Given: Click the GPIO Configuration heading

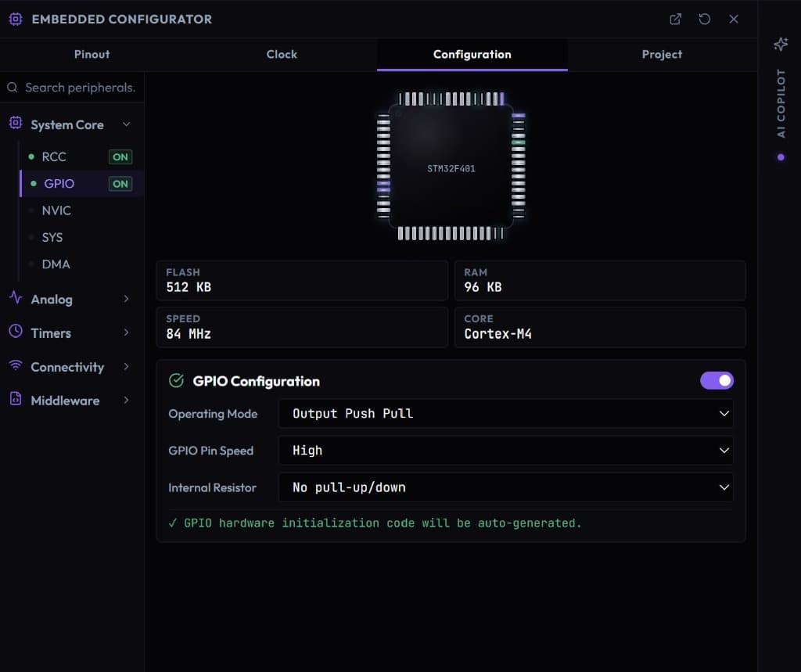Looking at the screenshot, I should (x=256, y=381).
